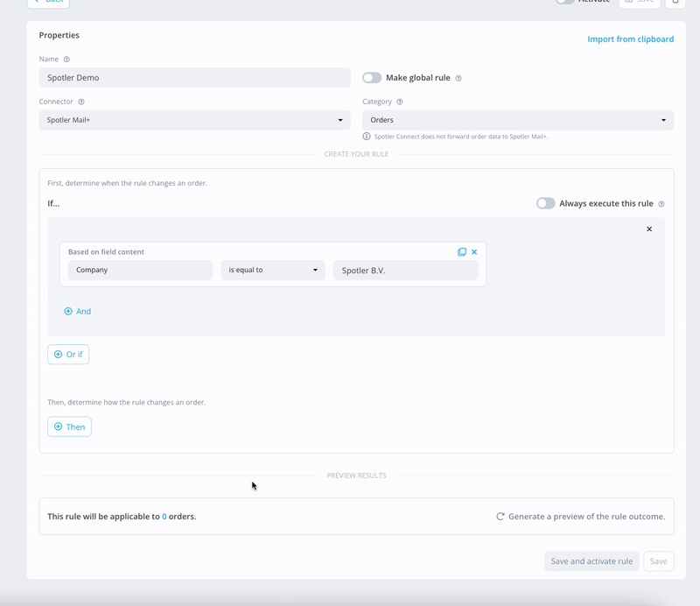Click the help icon beside Category label
The width and height of the screenshot is (700, 606).
[x=400, y=102]
